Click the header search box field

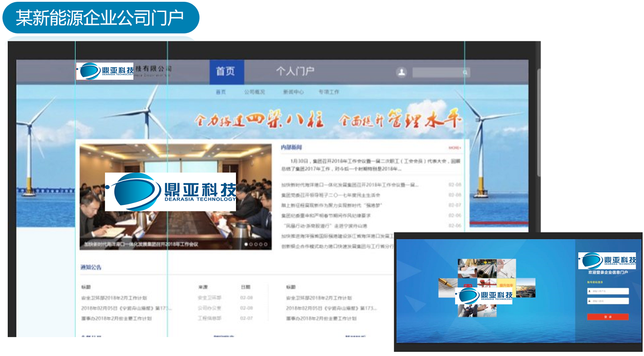click(x=441, y=72)
